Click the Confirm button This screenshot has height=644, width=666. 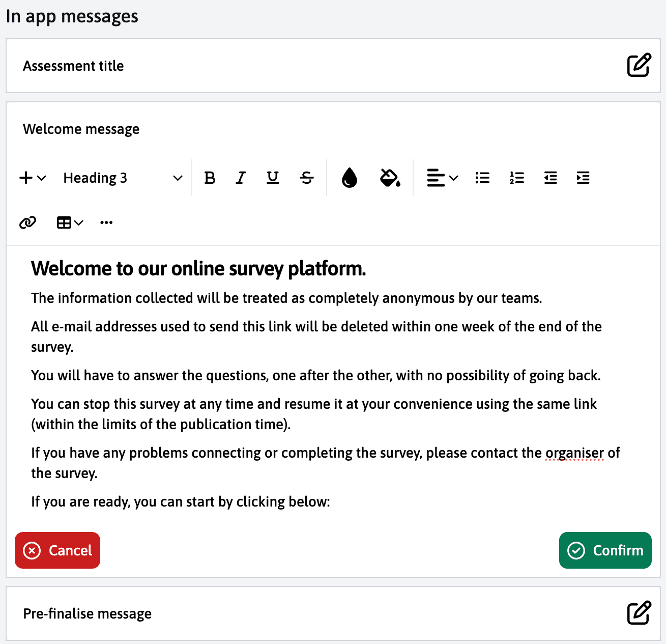click(605, 550)
